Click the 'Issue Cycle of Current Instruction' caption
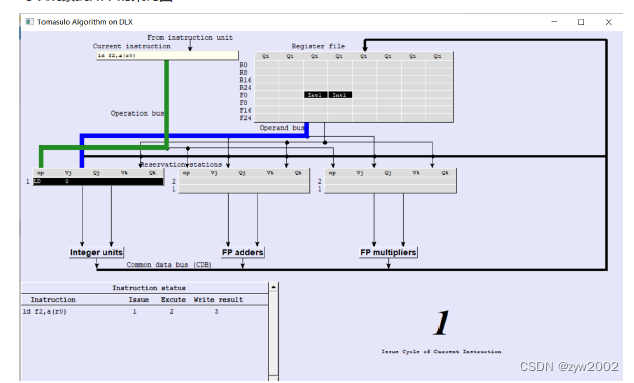 pos(441,351)
